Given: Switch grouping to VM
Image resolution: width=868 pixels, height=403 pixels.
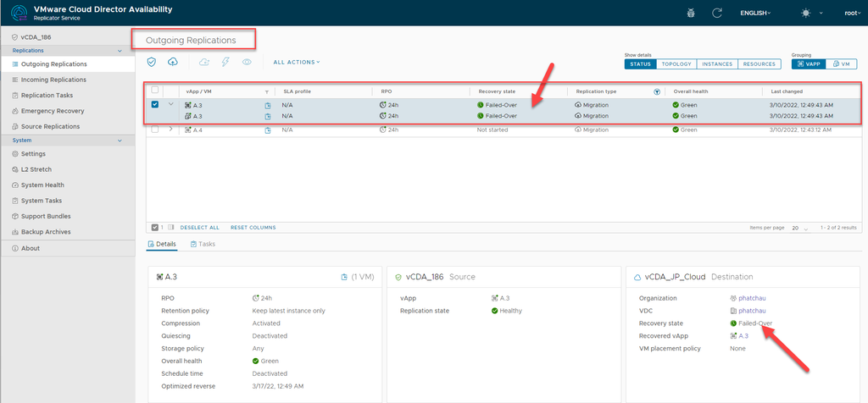Looking at the screenshot, I should pyautogui.click(x=839, y=64).
